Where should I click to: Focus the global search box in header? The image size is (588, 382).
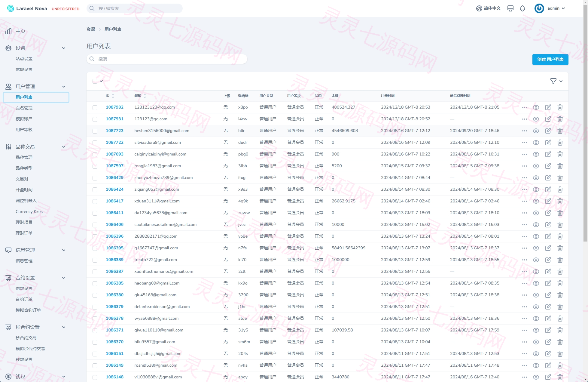coord(135,8)
